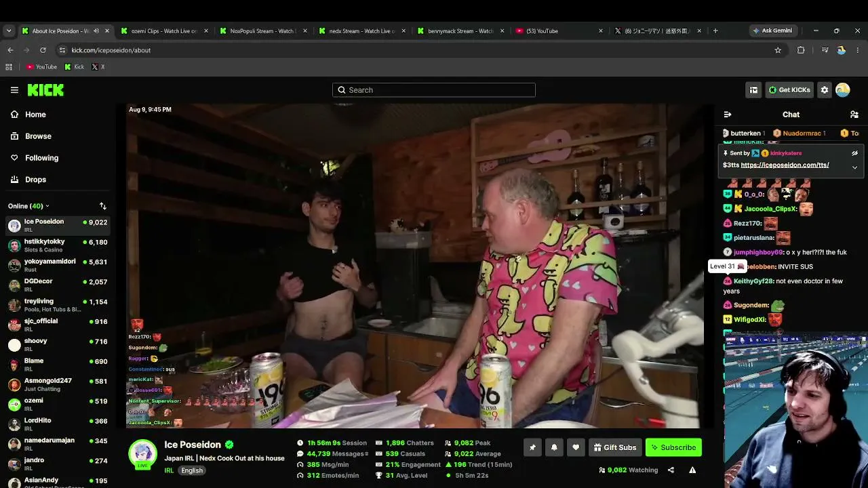Open the apps grid in bookmarks bar

click(x=9, y=67)
